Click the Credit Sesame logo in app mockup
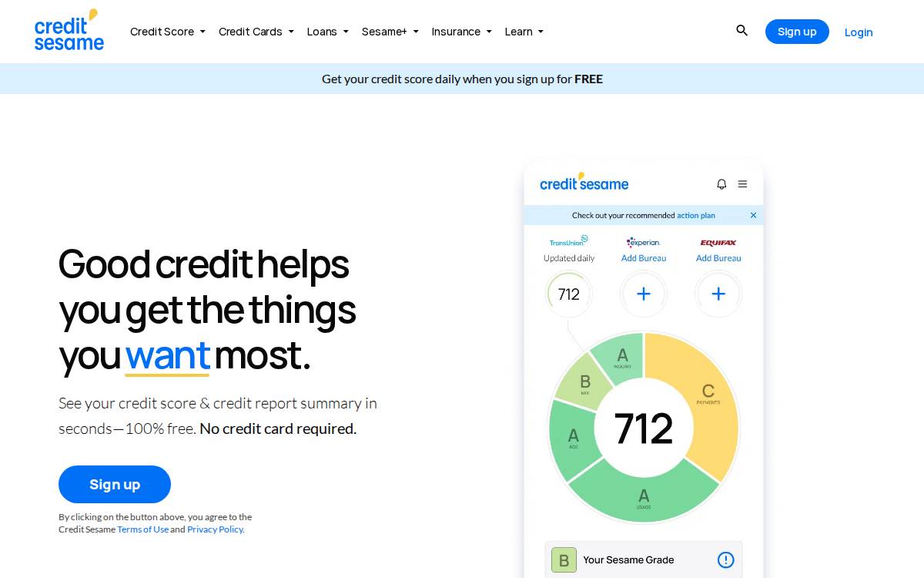This screenshot has width=924, height=578. click(x=584, y=183)
